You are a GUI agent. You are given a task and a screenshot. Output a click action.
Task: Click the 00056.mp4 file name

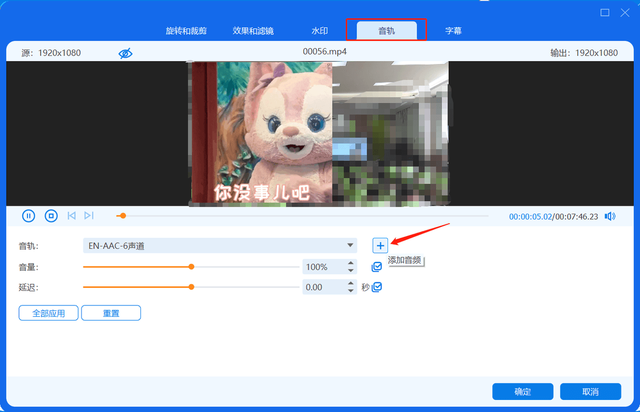[324, 51]
